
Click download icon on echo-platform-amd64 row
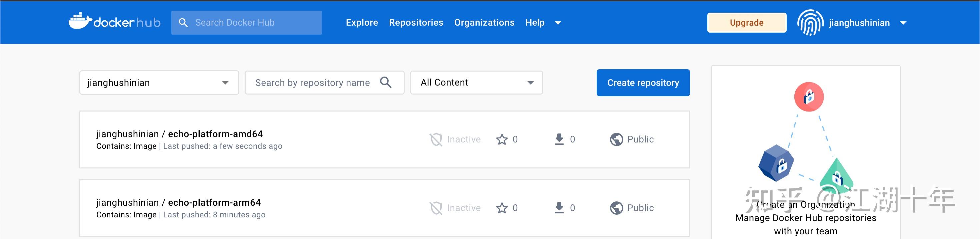click(x=559, y=139)
